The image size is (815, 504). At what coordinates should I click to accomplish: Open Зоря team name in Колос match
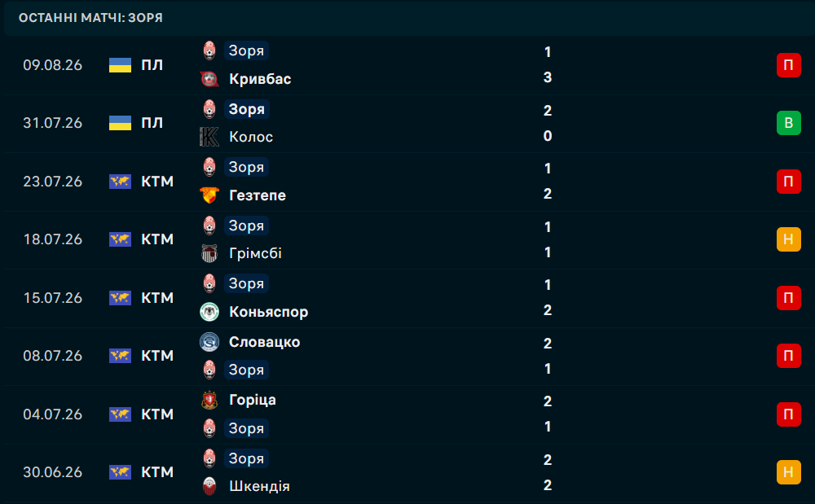click(x=247, y=109)
